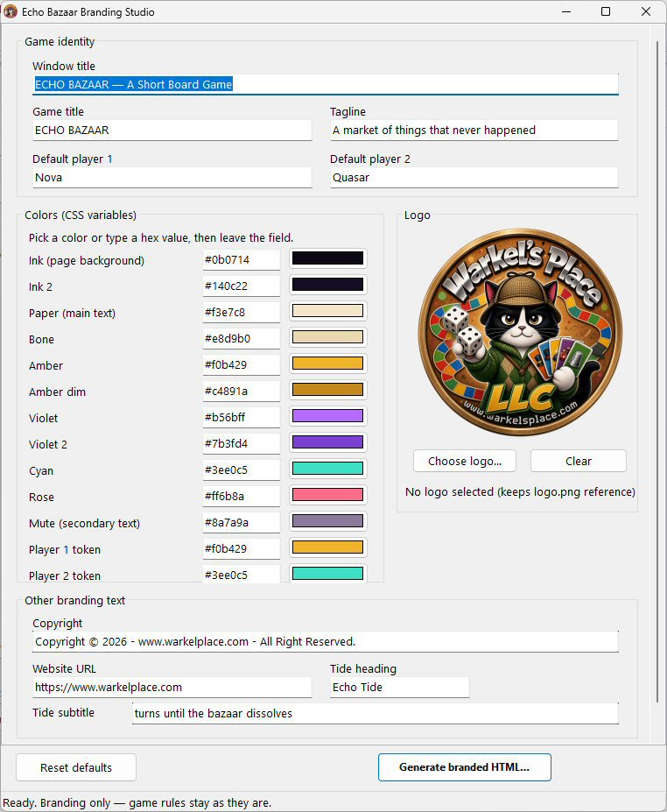Open the Mute secondary text color swatch
The height and width of the screenshot is (812, 667).
pyautogui.click(x=327, y=521)
